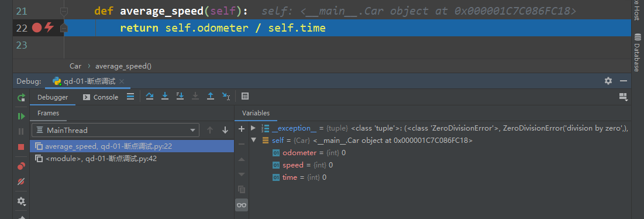Remove the breakpoint on line 22
Image resolution: width=644 pixels, height=219 pixels.
(37, 28)
